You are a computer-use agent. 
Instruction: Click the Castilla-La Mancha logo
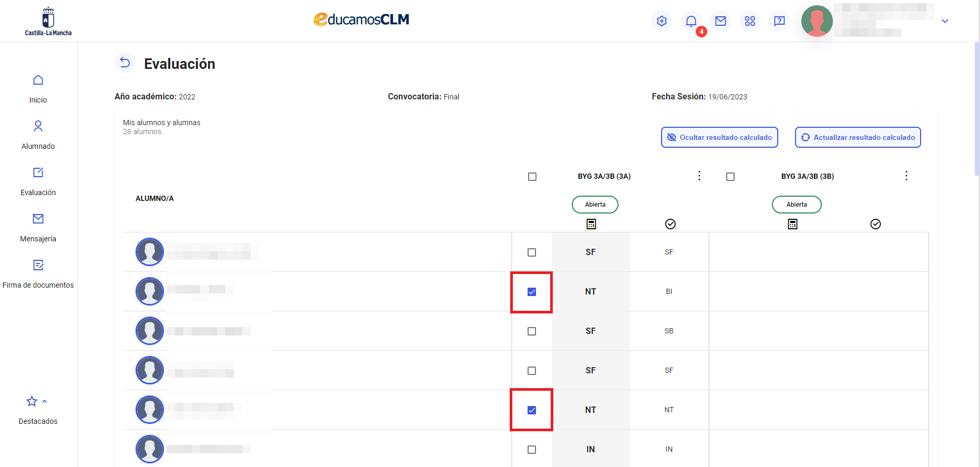click(x=48, y=22)
